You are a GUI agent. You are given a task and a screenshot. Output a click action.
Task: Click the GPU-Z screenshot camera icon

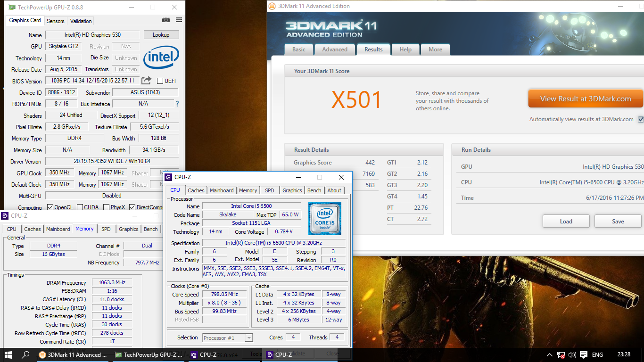(x=166, y=20)
